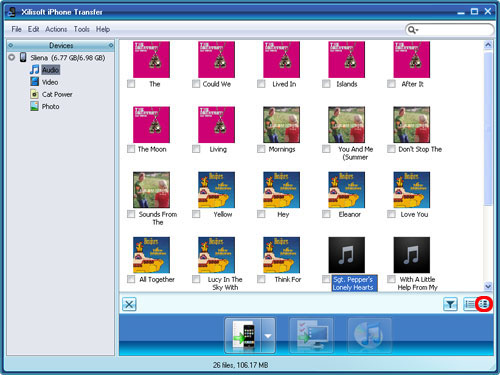The width and height of the screenshot is (500, 375).
Task: Switch to list view mode
Action: pos(470,304)
